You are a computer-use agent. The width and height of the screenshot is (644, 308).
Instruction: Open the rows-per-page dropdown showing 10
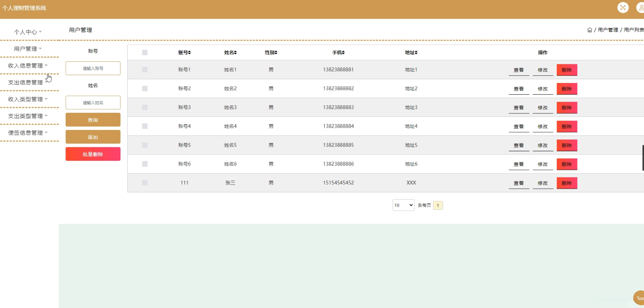pyautogui.click(x=403, y=205)
